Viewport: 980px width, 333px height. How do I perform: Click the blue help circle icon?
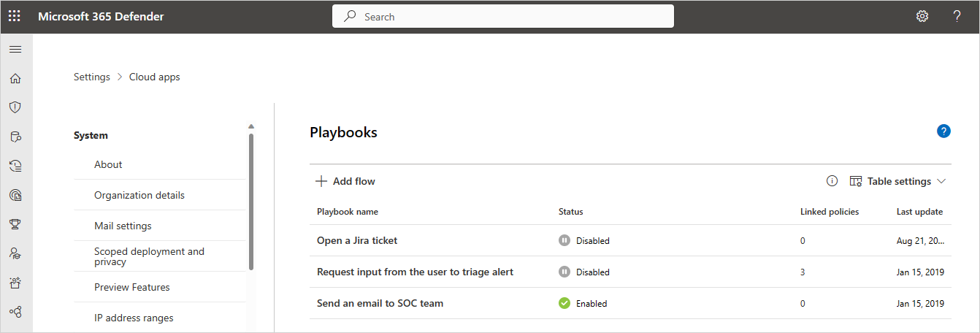[943, 131]
